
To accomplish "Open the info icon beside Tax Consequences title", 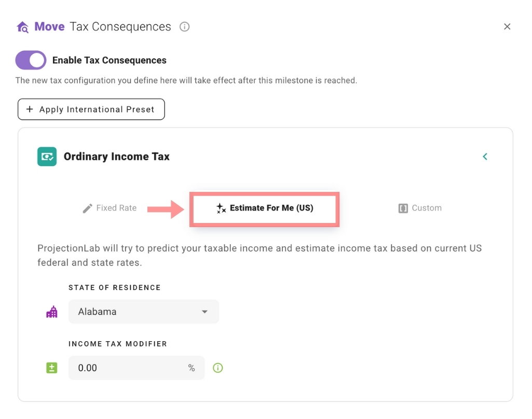I will [184, 26].
